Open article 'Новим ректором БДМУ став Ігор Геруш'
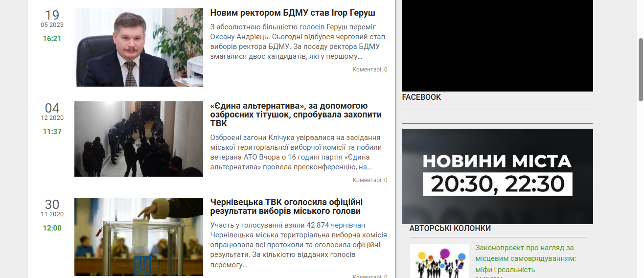Screen dimensions: 644x278 tap(293, 13)
